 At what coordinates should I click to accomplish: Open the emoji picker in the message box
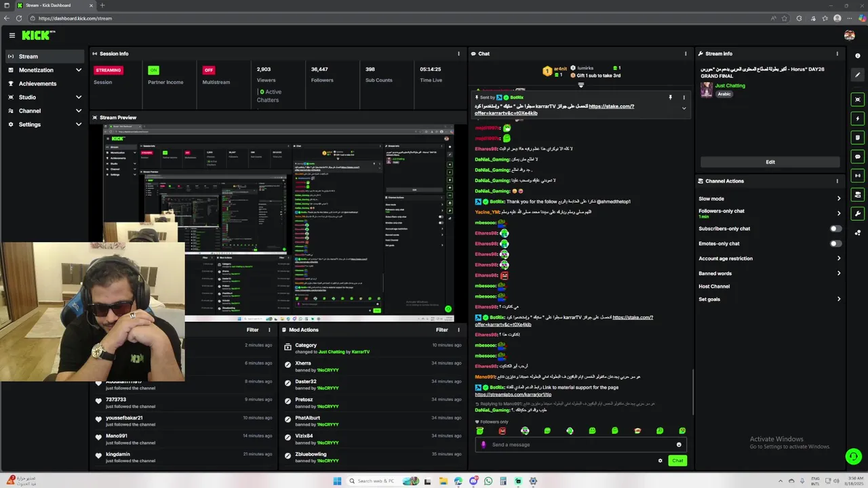point(679,445)
